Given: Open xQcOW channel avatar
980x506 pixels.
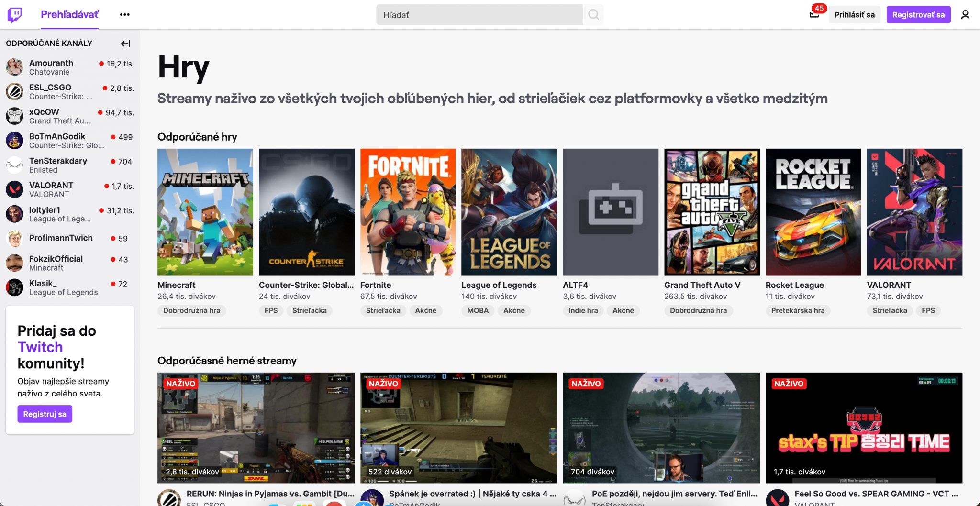Looking at the screenshot, I should pyautogui.click(x=15, y=116).
